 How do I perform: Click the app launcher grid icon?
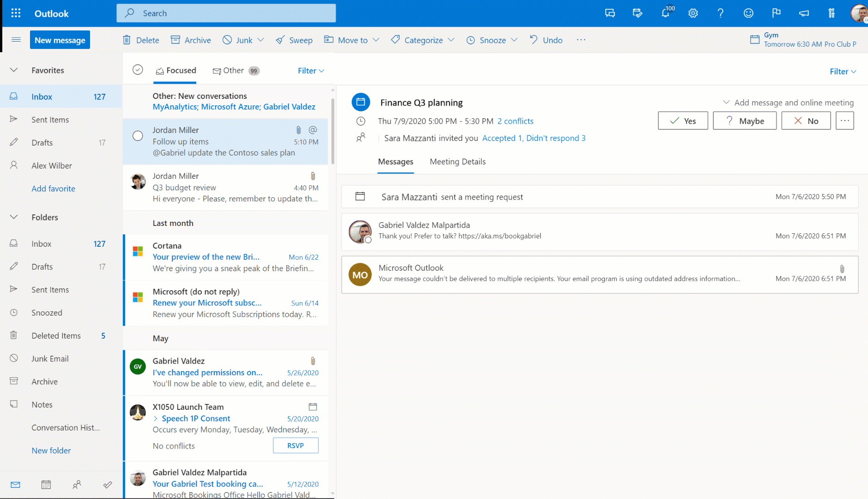[x=15, y=12]
